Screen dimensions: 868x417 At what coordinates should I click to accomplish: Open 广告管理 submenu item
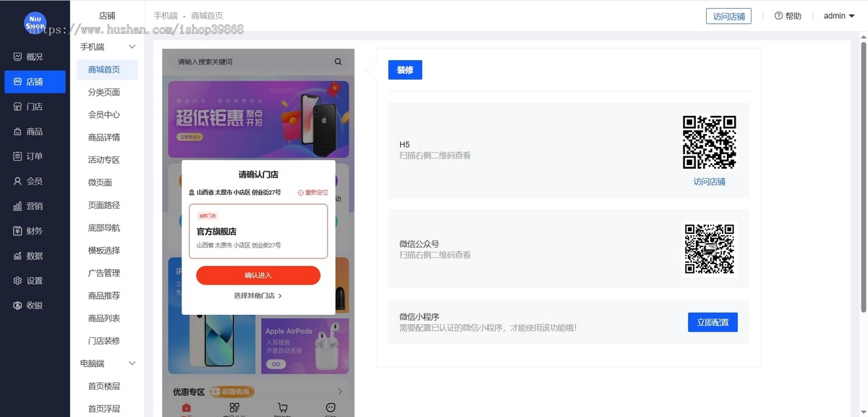[104, 273]
